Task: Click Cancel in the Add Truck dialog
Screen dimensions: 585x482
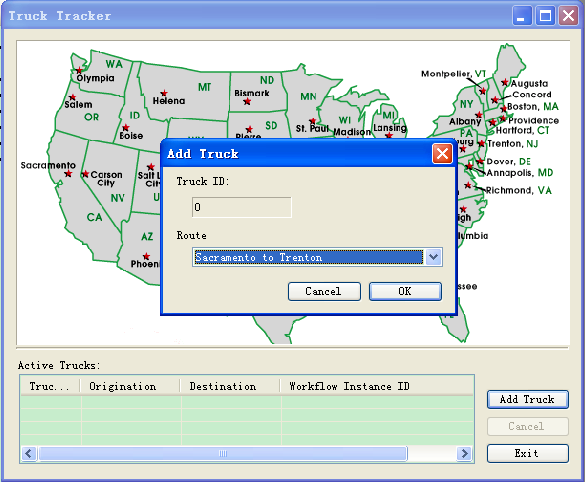Action: 324,291
